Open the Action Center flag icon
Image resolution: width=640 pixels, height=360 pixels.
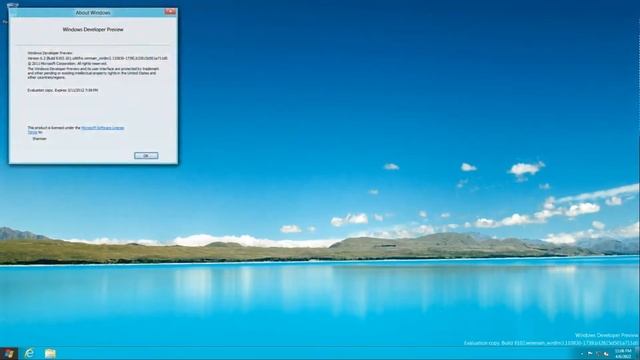[x=590, y=353]
